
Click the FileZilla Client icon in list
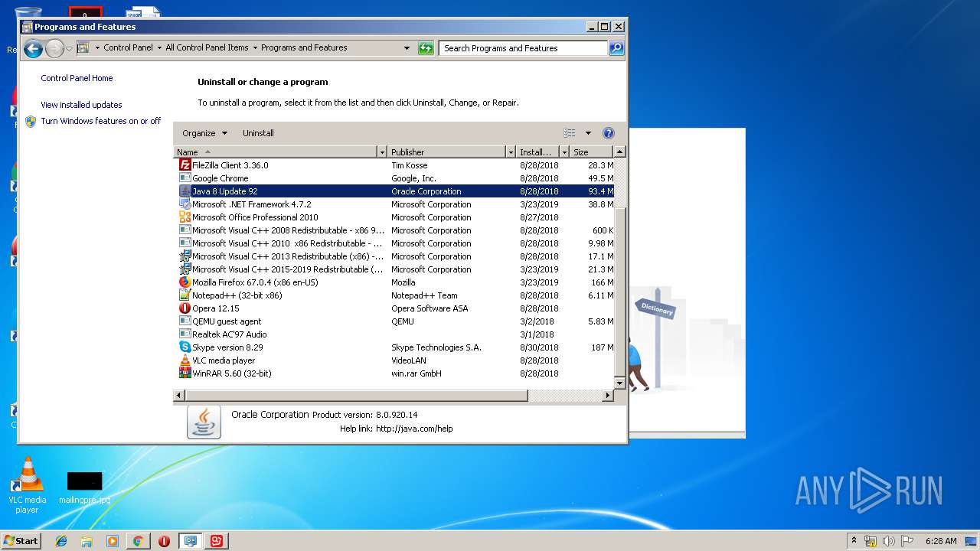(x=185, y=165)
